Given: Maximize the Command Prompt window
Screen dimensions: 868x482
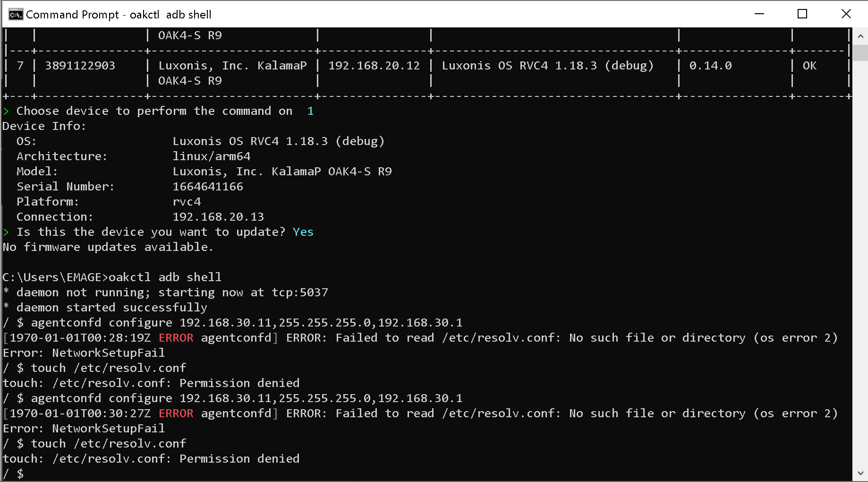Looking at the screenshot, I should pyautogui.click(x=802, y=14).
